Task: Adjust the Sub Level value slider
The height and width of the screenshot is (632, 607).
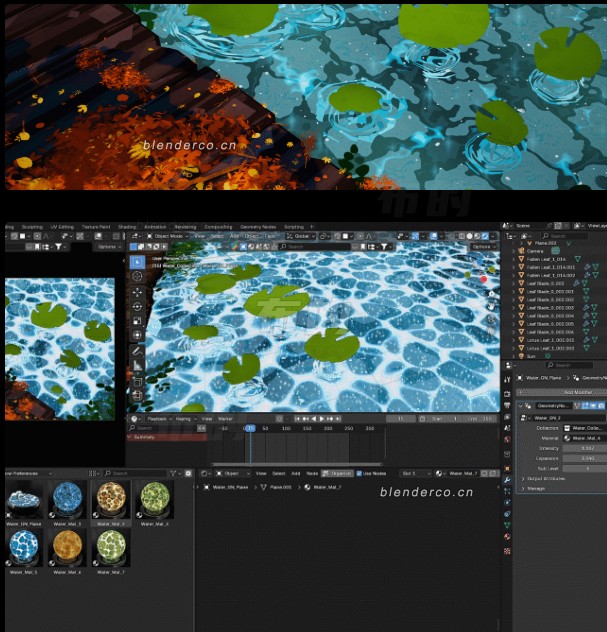Action: 585,468
